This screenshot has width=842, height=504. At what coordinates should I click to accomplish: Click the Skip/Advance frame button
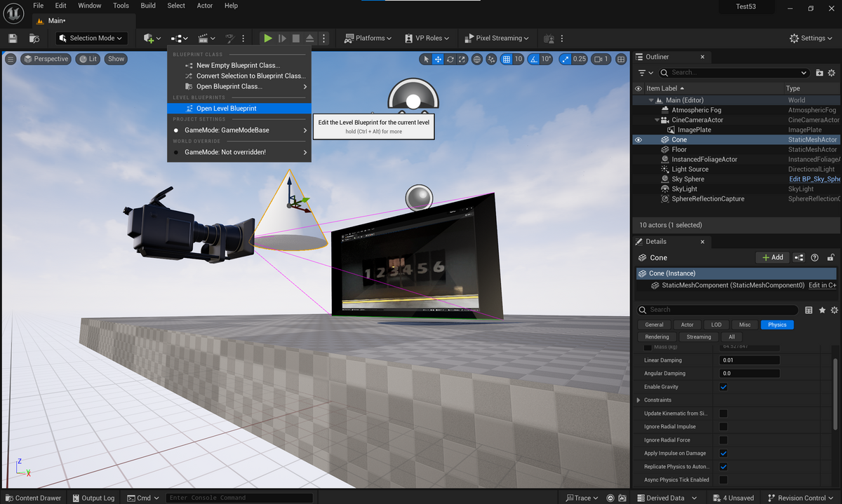click(282, 38)
